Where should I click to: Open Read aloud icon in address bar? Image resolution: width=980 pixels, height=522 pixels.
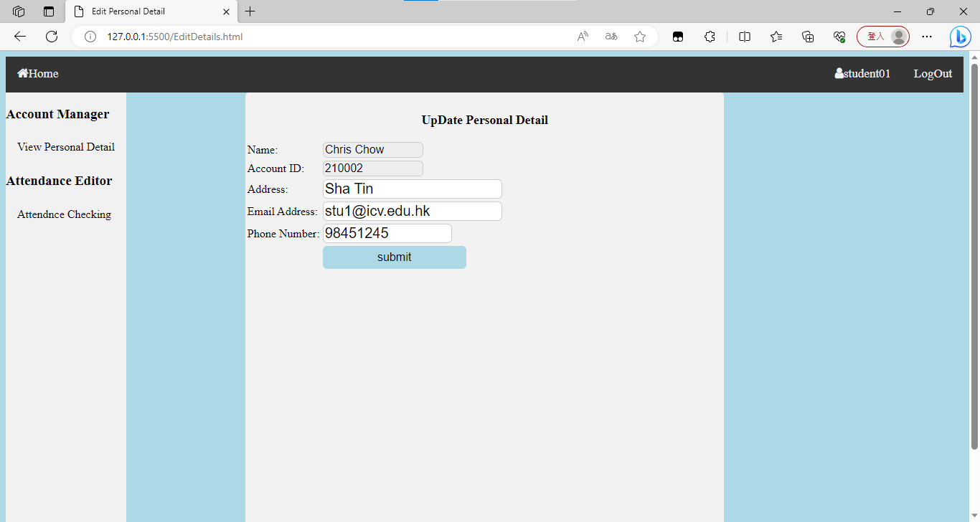(583, 37)
